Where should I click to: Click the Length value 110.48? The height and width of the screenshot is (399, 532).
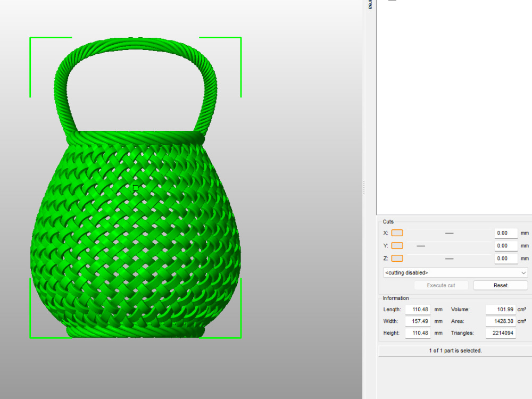pos(418,310)
